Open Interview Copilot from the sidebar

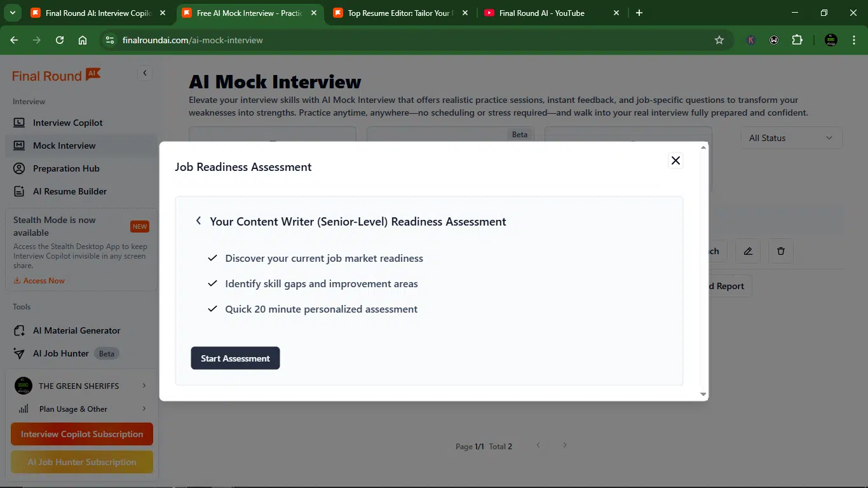81,123
